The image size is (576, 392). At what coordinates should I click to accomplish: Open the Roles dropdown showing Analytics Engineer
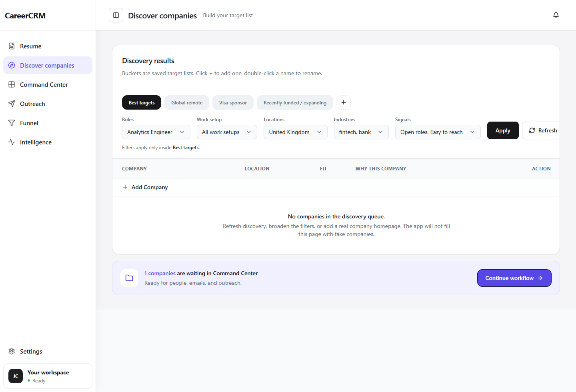click(x=156, y=132)
